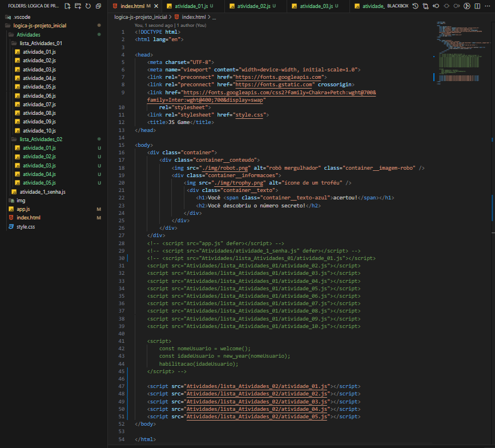The image size is (495, 448).
Task: Expand the img folder
Action: point(21,201)
